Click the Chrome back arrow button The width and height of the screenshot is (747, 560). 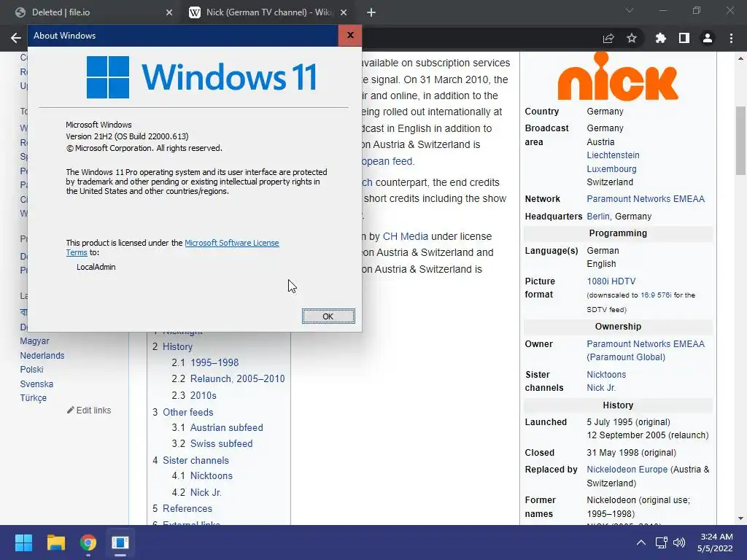click(x=16, y=38)
